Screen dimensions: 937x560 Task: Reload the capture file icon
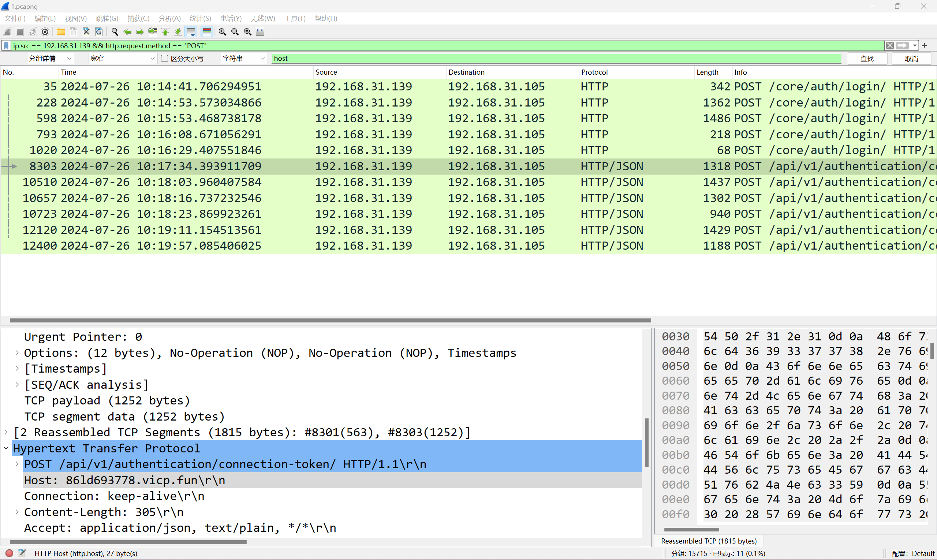[99, 32]
